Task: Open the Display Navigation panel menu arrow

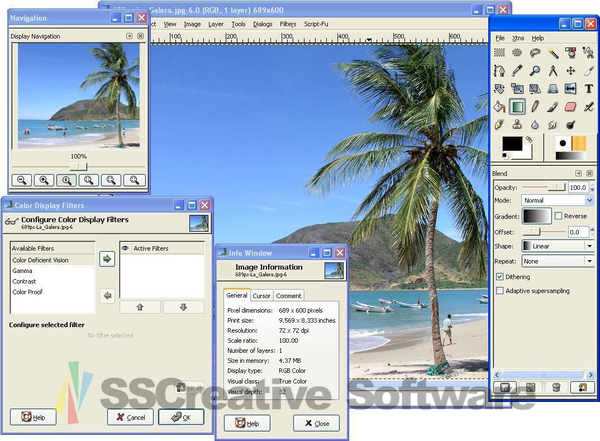Action: tap(129, 36)
